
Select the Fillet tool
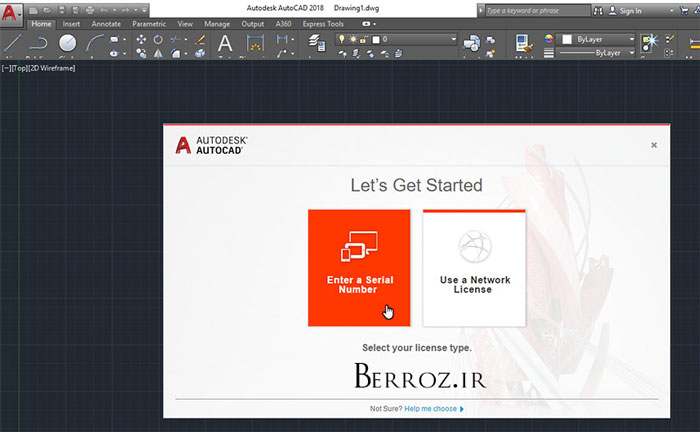[175, 54]
